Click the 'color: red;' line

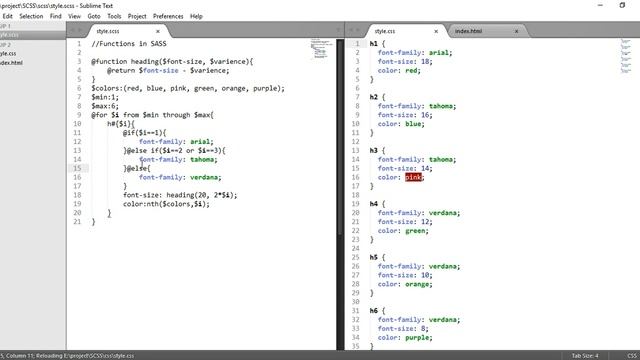coord(399,71)
